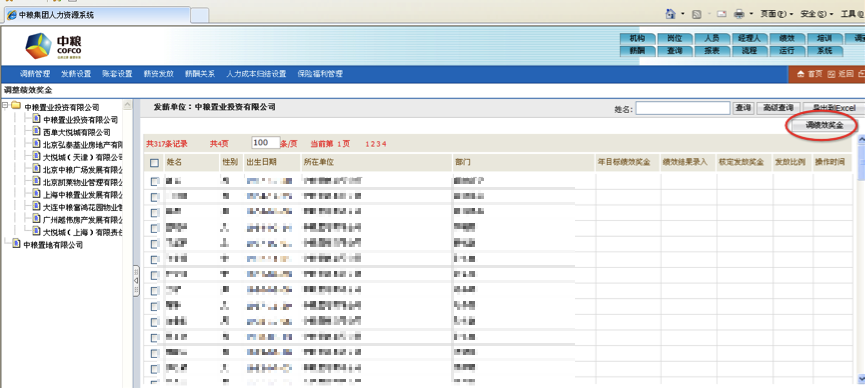Click the 返回 back link
The width and height of the screenshot is (865, 388).
click(846, 74)
